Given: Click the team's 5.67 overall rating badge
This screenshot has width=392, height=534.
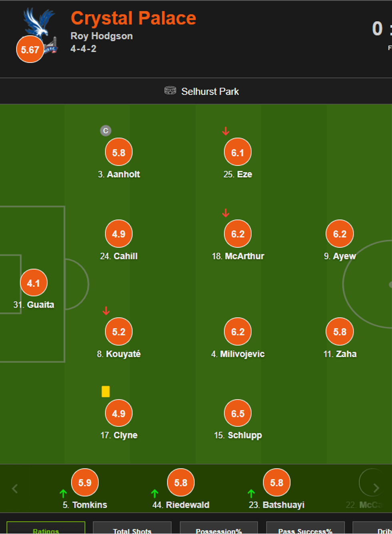Looking at the screenshot, I should 30,50.
